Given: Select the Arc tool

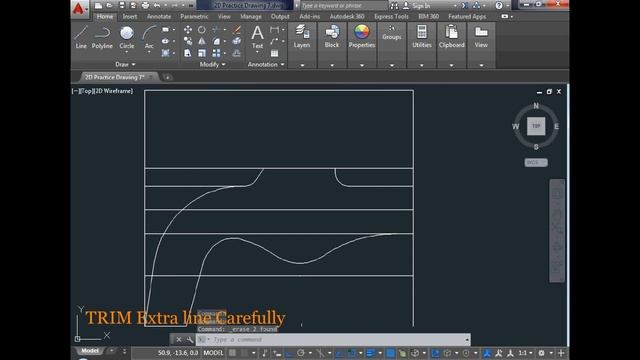Looking at the screenshot, I should click(x=149, y=37).
